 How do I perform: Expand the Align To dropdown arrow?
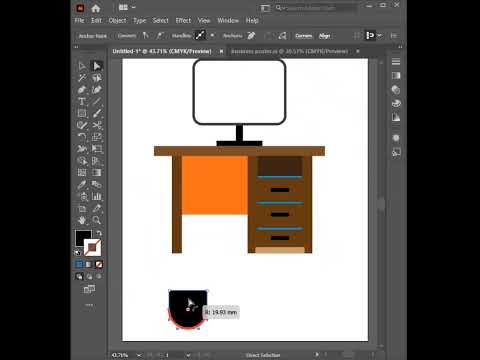[380, 35]
